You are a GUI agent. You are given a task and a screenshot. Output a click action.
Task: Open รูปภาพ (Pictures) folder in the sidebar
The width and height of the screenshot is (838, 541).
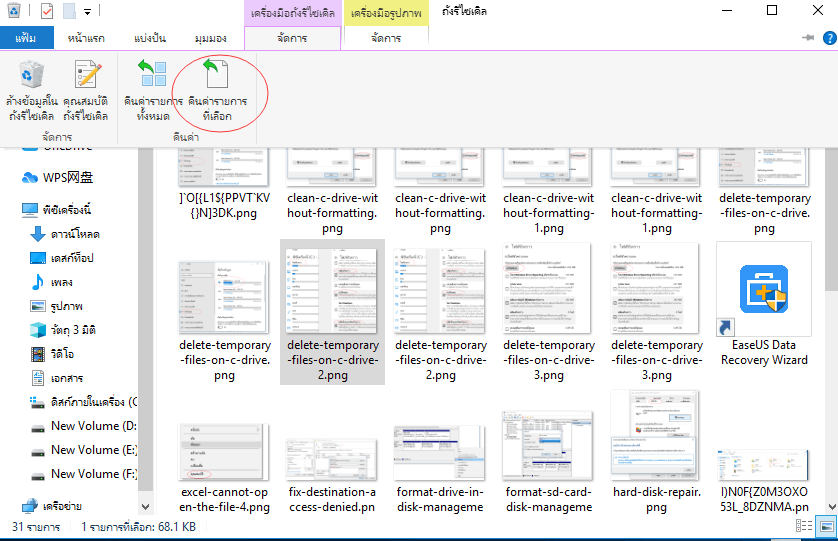click(57, 306)
